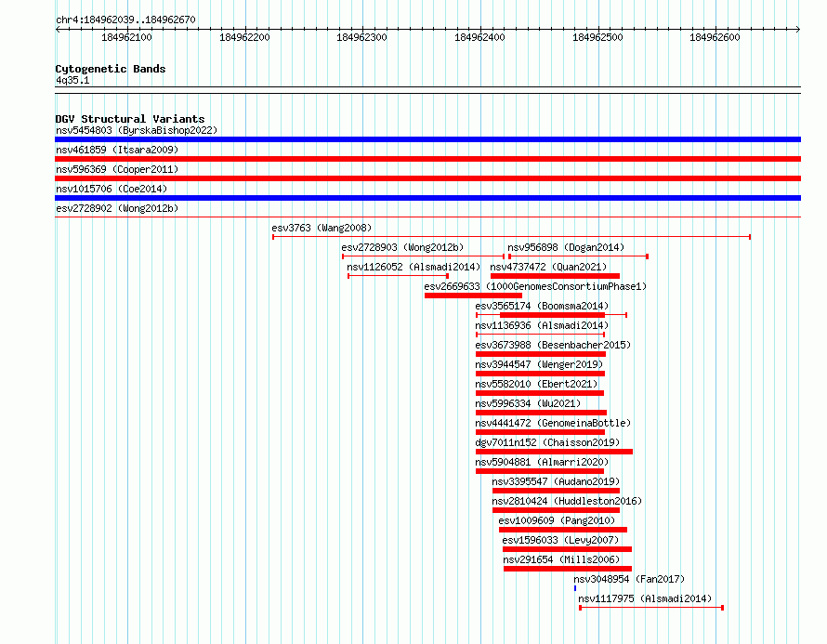Click the lowest nsv1117975 (Alsmadi2014) label
The image size is (827, 644).
tap(645, 598)
